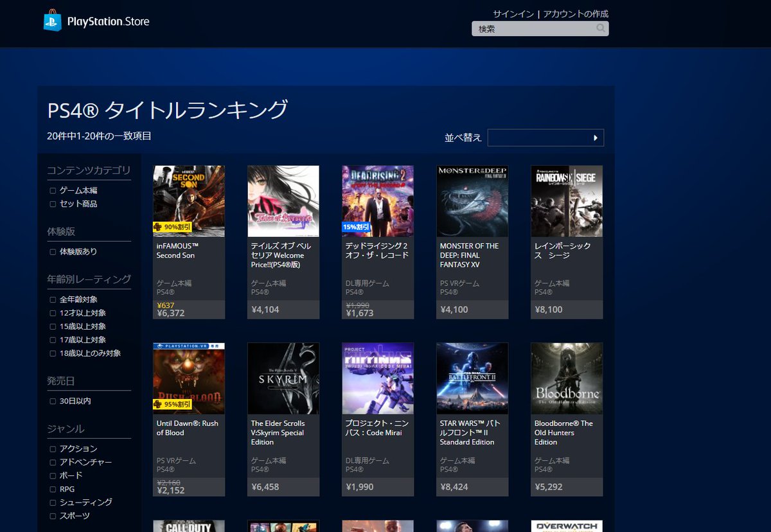
Task: Click the サインイン link
Action: click(x=513, y=13)
